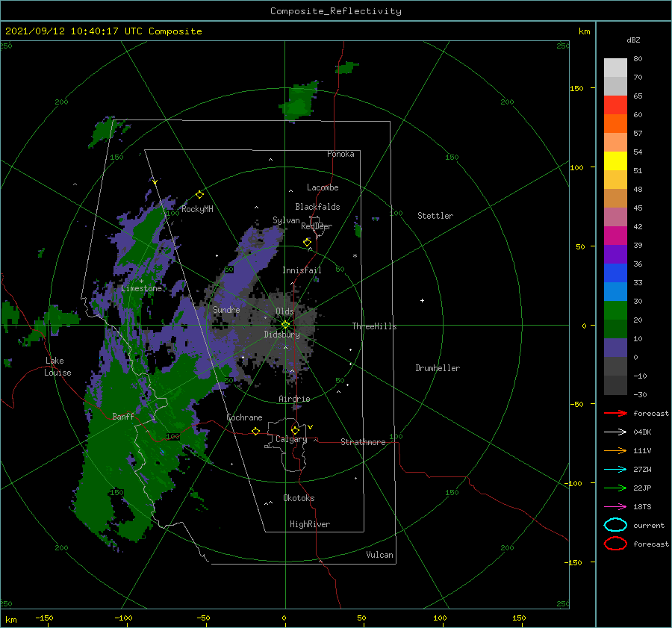
Task: Click the Didsbury label
Action: [x=281, y=335]
